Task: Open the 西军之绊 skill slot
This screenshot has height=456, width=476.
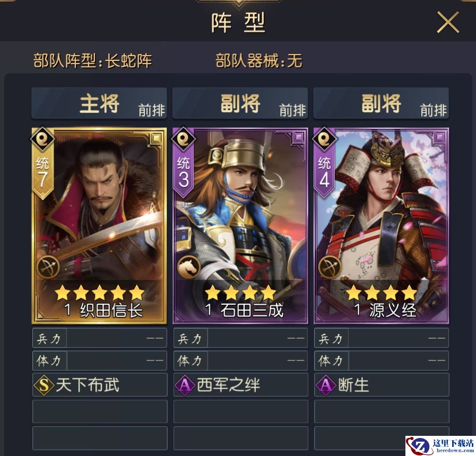Action: coord(241,385)
